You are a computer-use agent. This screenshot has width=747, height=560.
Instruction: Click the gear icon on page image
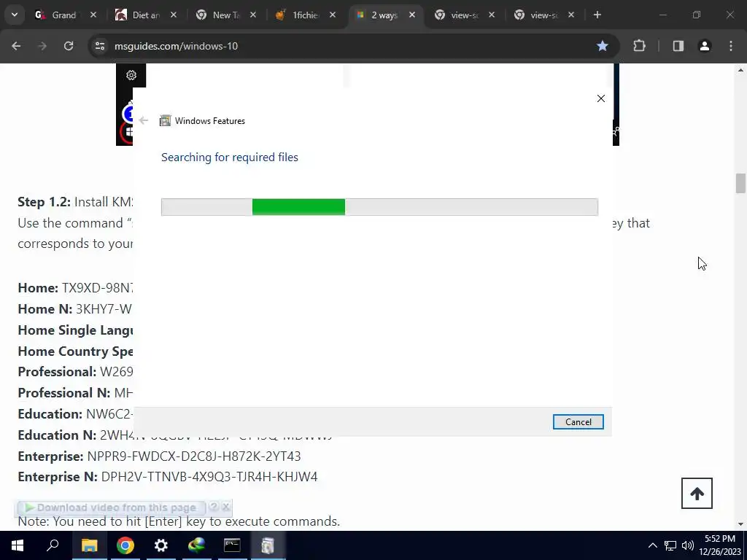[131, 75]
